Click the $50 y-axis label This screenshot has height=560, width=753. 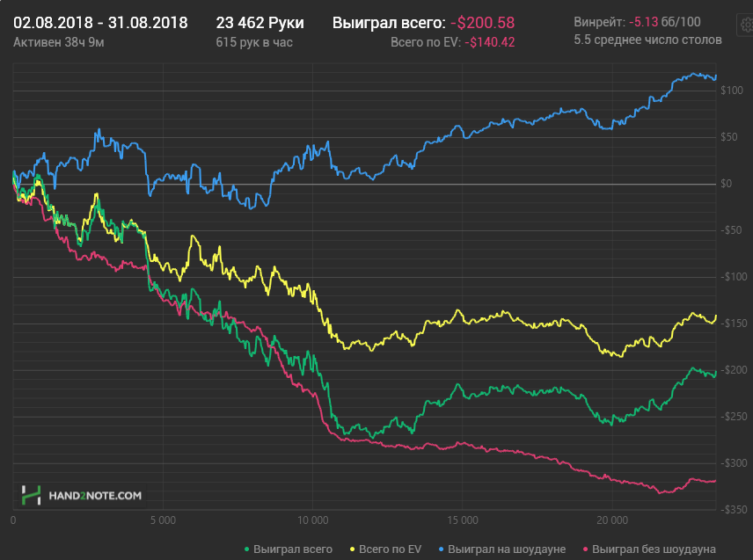pos(729,137)
